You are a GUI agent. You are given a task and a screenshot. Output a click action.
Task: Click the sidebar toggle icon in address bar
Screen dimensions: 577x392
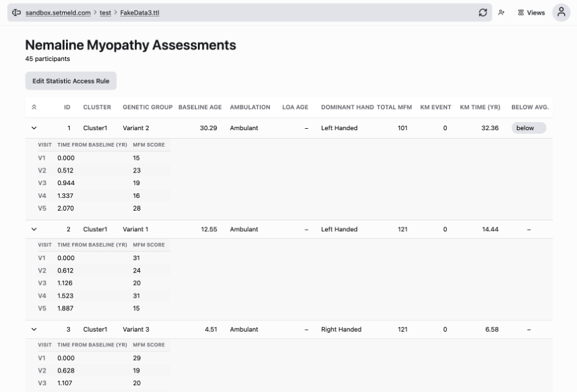tap(16, 12)
